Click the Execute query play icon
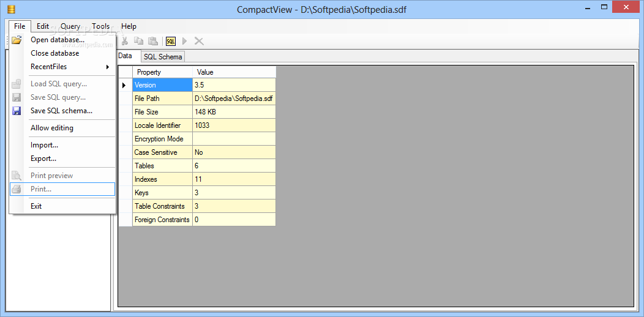 [184, 41]
